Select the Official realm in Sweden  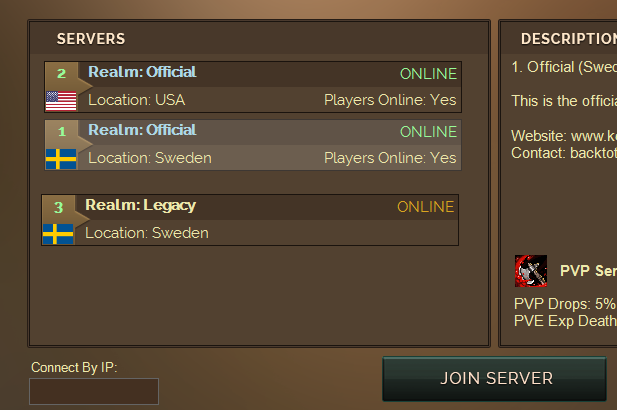coord(253,145)
